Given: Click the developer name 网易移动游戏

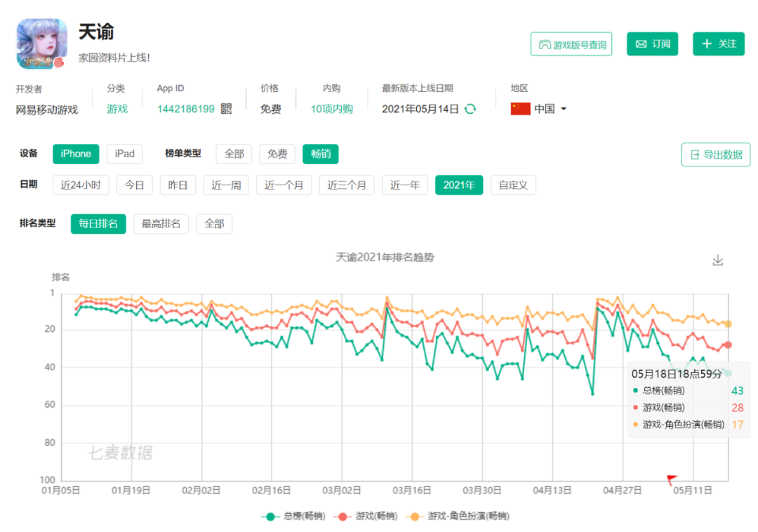Looking at the screenshot, I should (47, 110).
